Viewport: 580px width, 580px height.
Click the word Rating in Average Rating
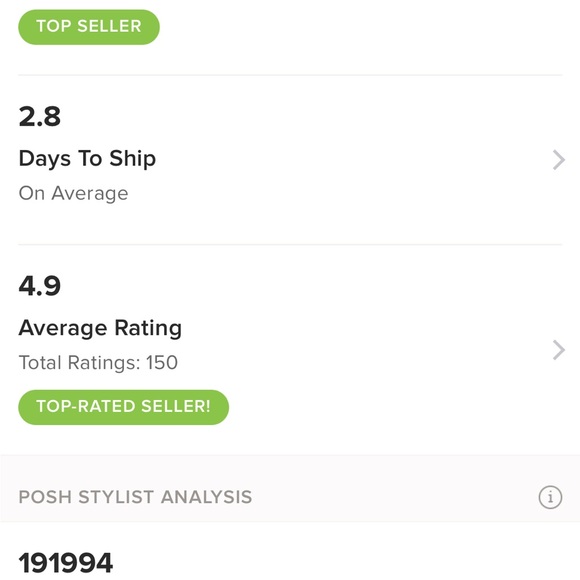[148, 328]
